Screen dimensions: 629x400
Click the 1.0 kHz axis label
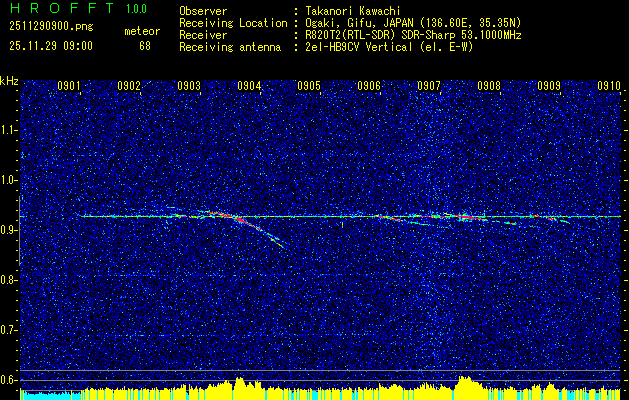(x=8, y=180)
